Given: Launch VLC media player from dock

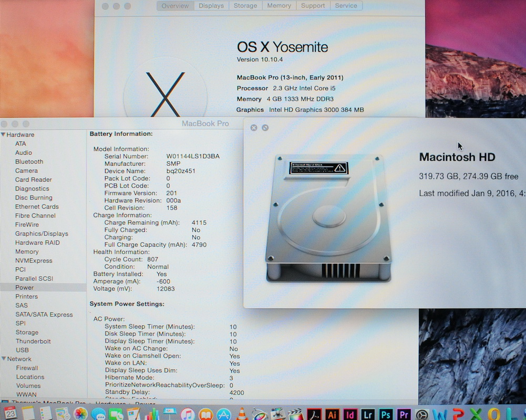Looking at the screenshot, I should coord(242,414).
